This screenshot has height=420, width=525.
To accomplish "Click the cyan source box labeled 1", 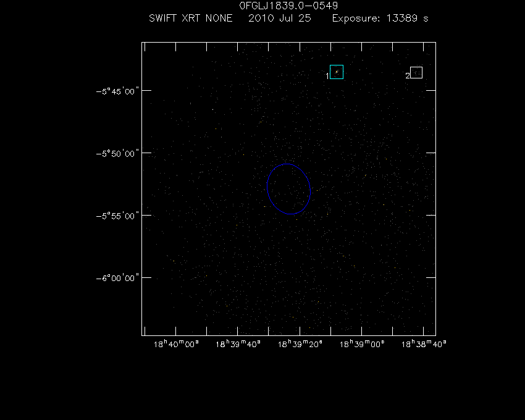I will click(x=337, y=72).
